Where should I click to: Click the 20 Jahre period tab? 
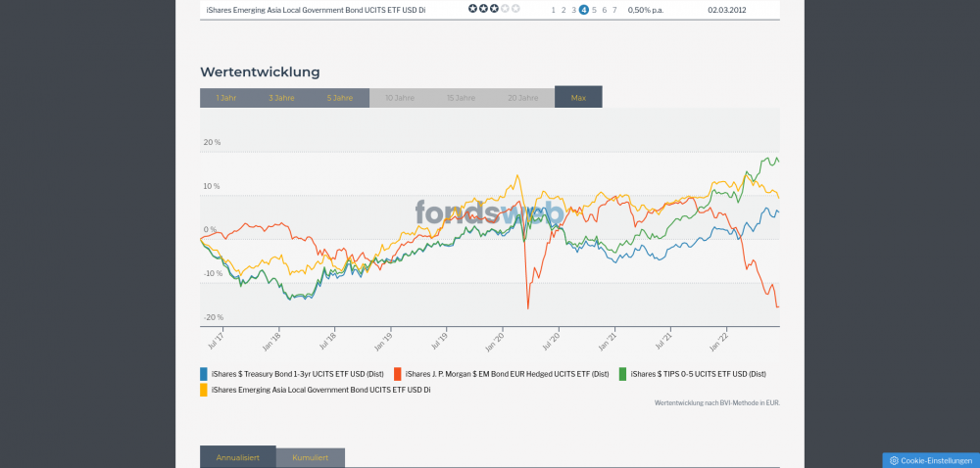pyautogui.click(x=522, y=98)
